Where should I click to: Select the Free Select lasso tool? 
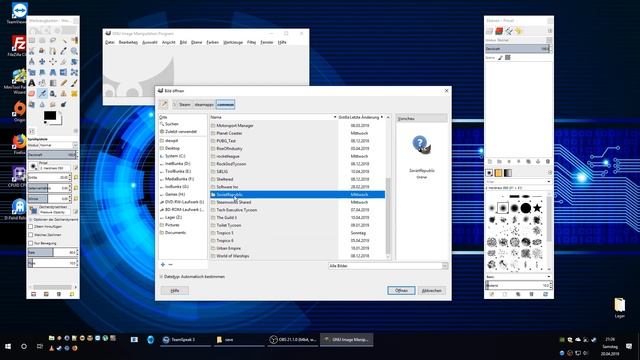(53, 40)
